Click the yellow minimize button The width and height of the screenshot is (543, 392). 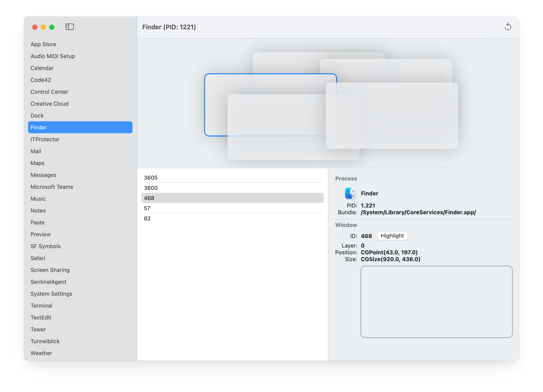[43, 27]
